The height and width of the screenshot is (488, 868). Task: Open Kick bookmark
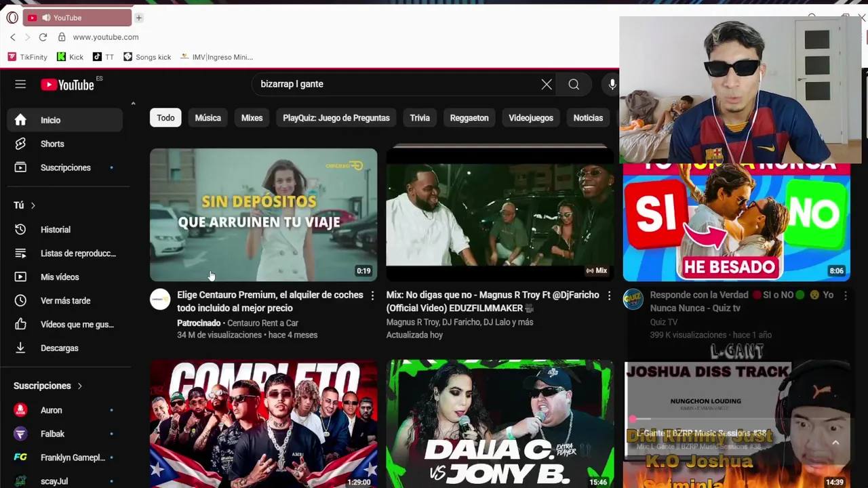70,57
